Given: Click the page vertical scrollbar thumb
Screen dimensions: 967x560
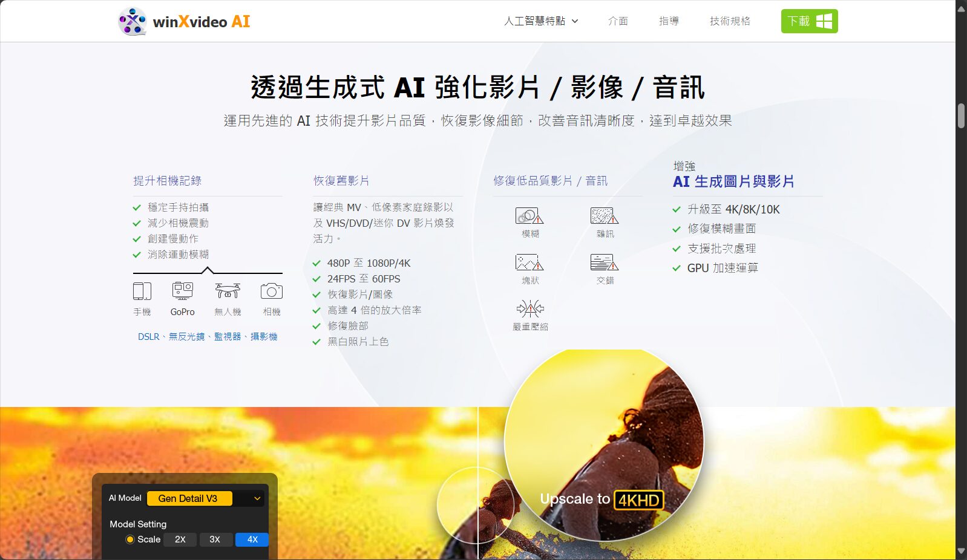Looking at the screenshot, I should tap(961, 116).
